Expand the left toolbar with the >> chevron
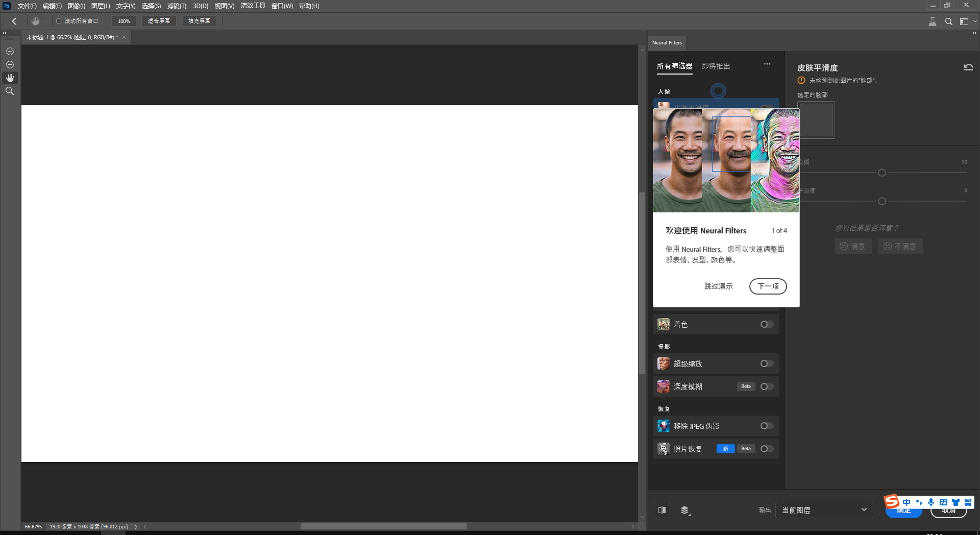The height and width of the screenshot is (535, 980). (6, 32)
